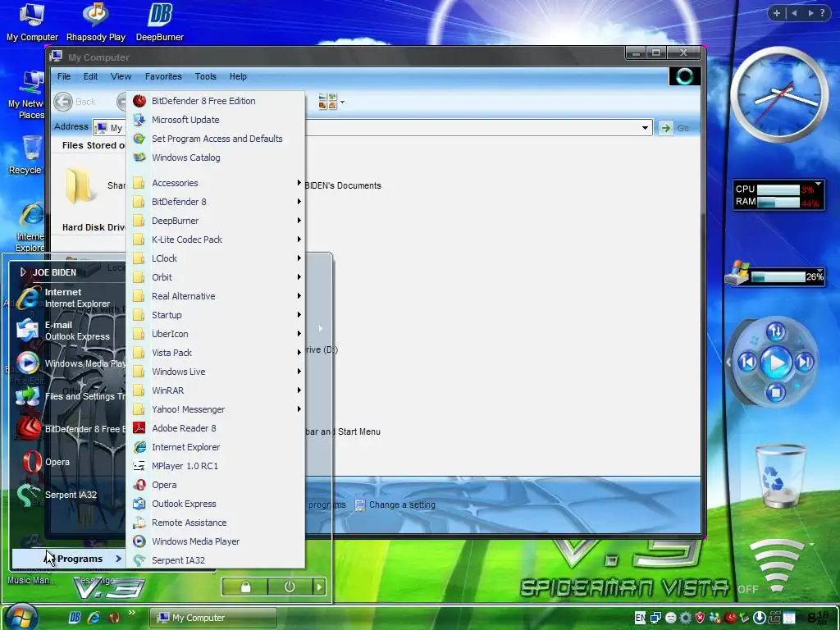Screen dimensions: 840x630
Task: Add a gadget with sidebar plus button
Action: click(x=776, y=13)
